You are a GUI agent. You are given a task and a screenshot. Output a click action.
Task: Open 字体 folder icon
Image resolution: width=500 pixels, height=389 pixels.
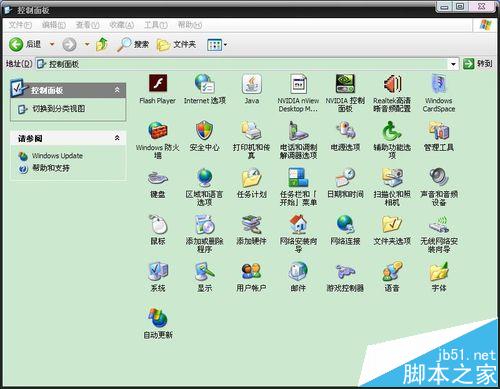439,271
